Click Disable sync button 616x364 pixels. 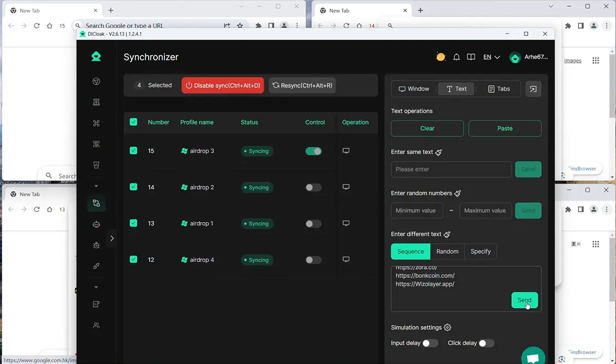click(223, 85)
